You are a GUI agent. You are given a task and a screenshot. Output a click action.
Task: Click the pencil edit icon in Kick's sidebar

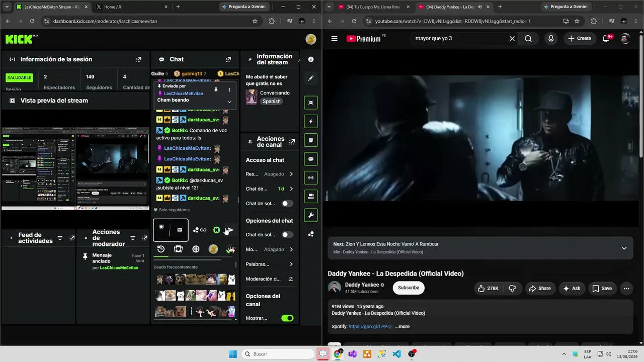click(311, 78)
